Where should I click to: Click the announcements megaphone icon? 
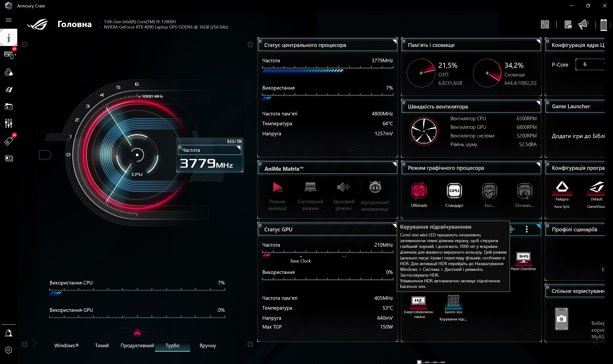point(583,24)
